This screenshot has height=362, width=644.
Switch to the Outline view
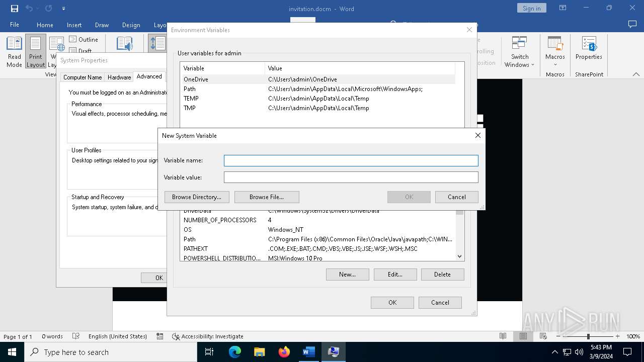coord(84,39)
